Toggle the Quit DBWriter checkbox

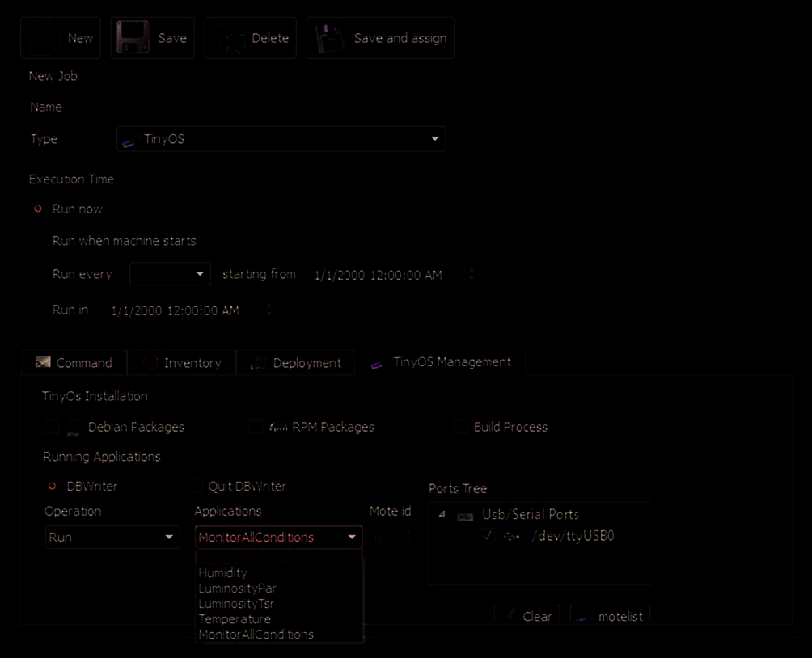(195, 487)
